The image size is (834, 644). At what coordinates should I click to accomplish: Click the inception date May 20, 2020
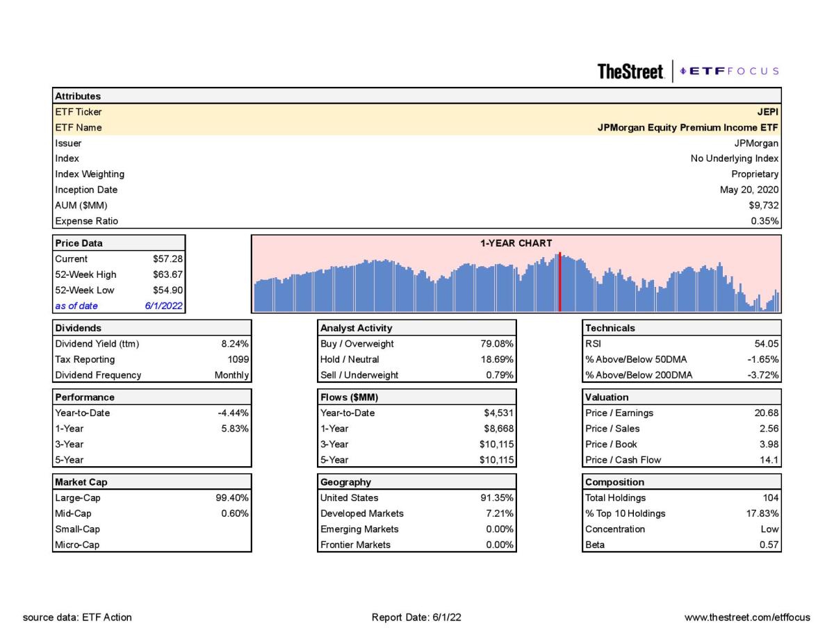coord(749,190)
